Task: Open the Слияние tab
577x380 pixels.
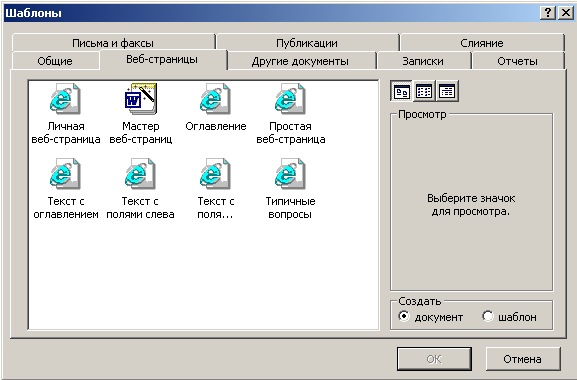Action: point(482,43)
